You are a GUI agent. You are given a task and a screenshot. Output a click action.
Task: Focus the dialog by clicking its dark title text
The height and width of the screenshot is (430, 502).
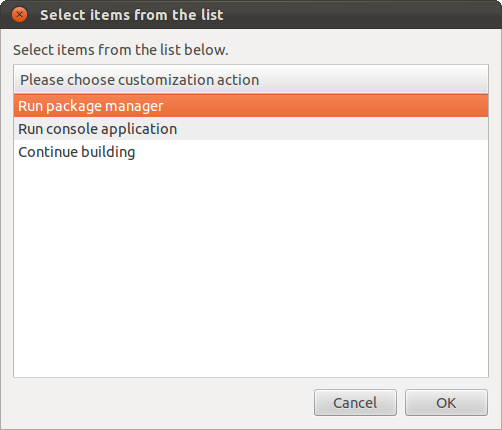click(132, 15)
